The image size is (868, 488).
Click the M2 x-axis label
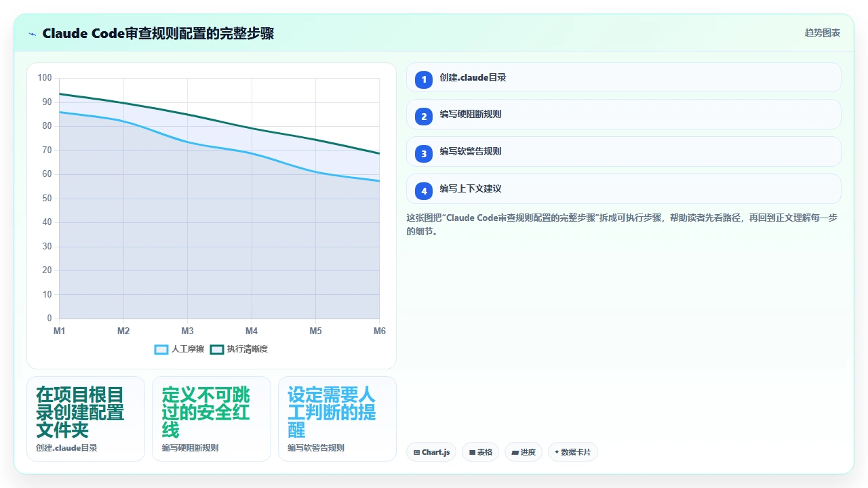click(x=123, y=331)
